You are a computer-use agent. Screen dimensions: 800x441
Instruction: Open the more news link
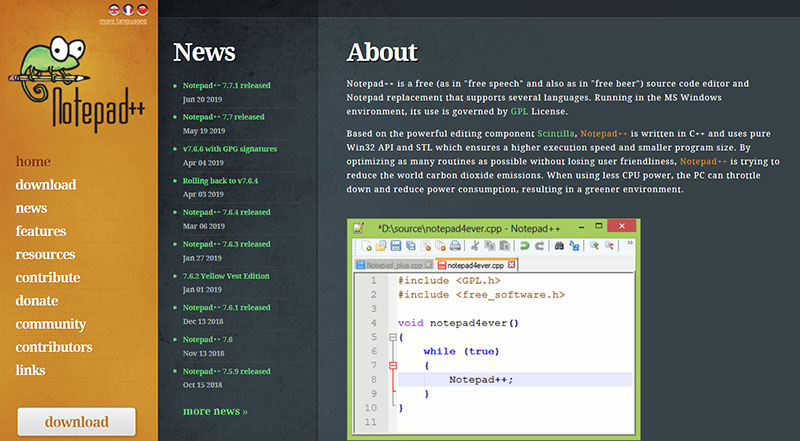pos(215,411)
